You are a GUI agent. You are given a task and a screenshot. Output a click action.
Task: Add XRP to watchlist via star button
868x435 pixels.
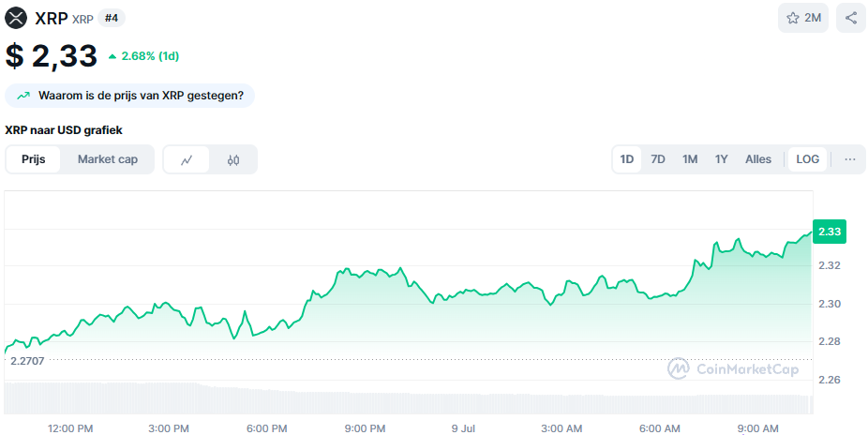coord(802,18)
